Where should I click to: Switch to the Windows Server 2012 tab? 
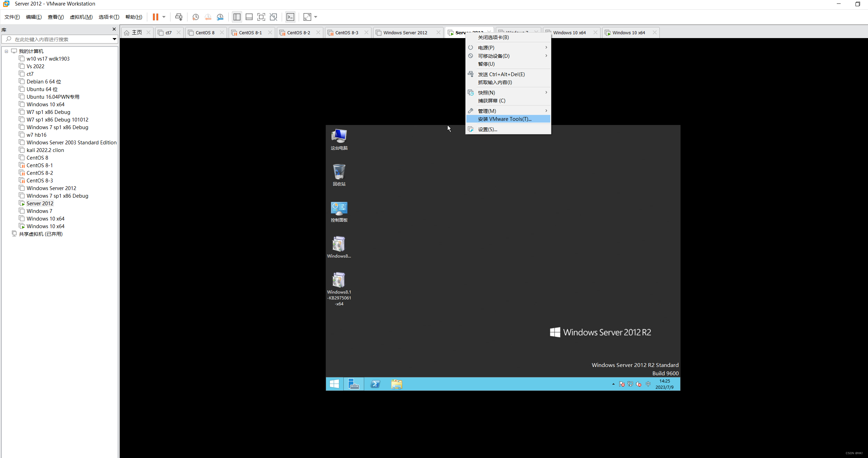click(405, 32)
